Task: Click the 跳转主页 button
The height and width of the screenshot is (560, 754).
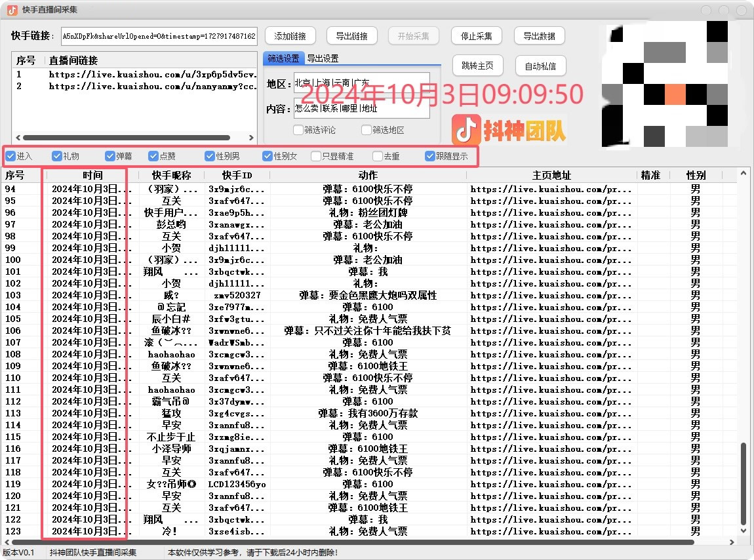Action: [477, 66]
